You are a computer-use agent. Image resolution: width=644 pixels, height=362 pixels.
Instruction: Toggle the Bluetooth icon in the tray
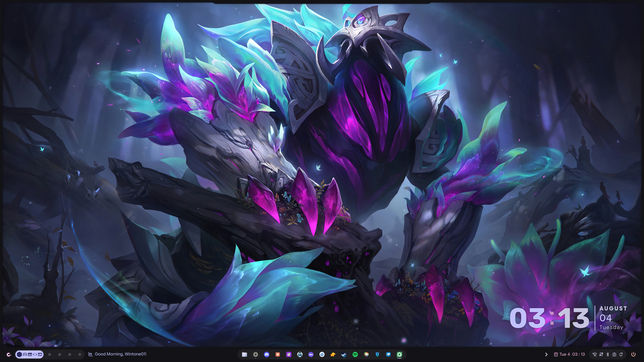pyautogui.click(x=608, y=354)
